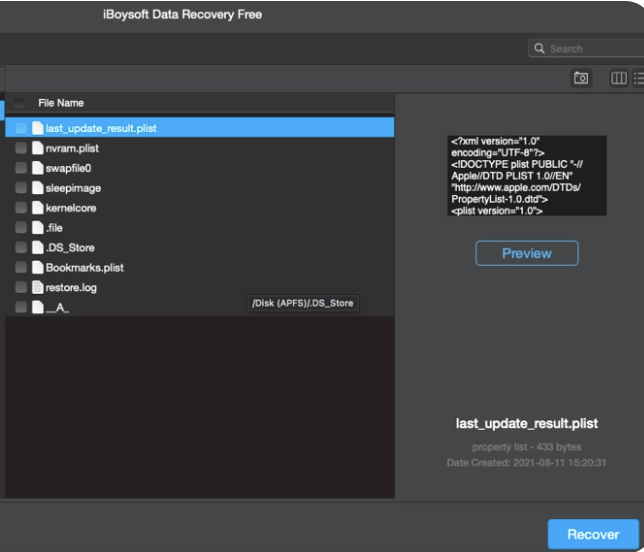
Task: Select the sleepimage file name
Action: (x=73, y=188)
